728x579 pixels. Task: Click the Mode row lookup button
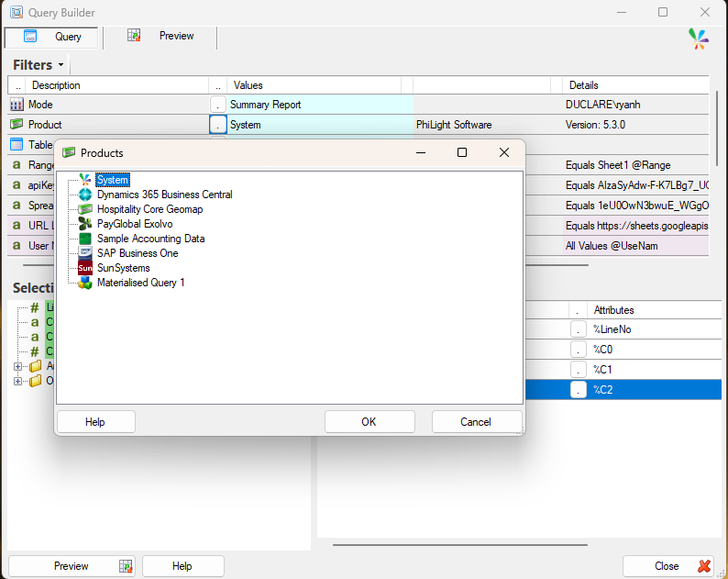pos(217,105)
